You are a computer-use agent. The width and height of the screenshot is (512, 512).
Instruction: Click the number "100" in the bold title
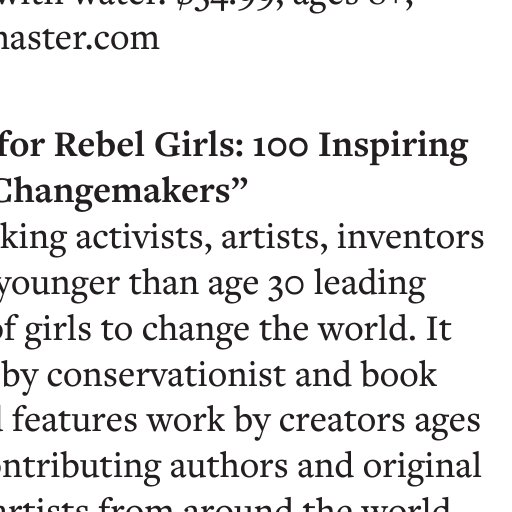point(279,147)
